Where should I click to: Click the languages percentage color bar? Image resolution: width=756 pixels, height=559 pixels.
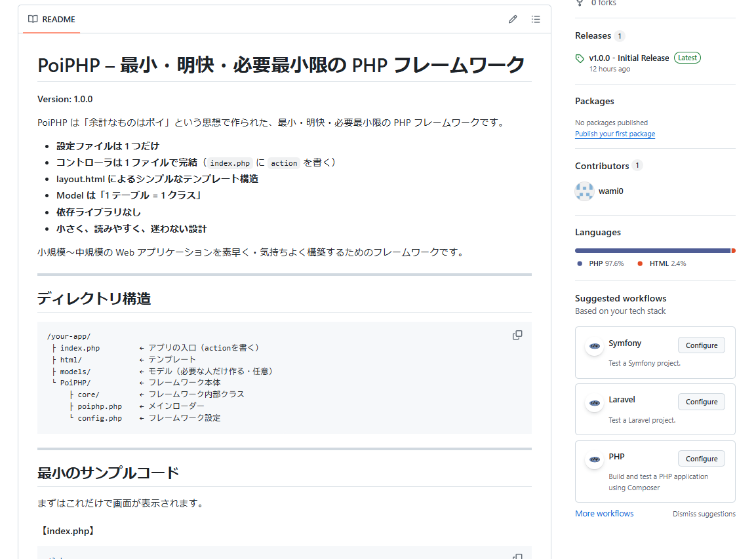[x=652, y=250]
